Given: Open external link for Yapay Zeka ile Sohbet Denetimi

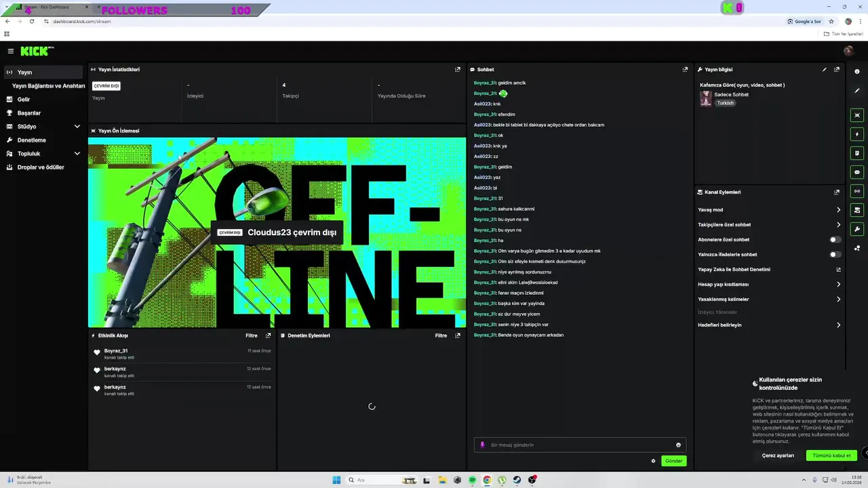Looking at the screenshot, I should (838, 270).
